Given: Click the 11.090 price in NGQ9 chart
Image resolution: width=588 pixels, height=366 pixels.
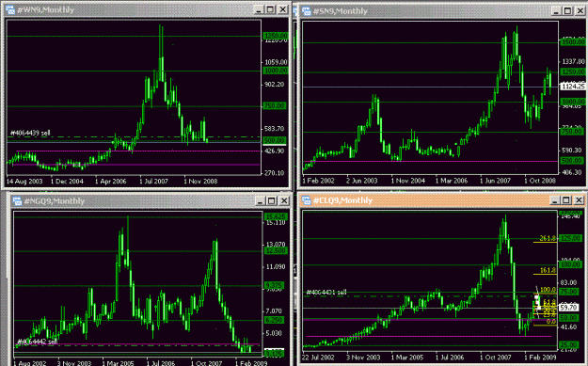Looking at the screenshot, I should [276, 266].
